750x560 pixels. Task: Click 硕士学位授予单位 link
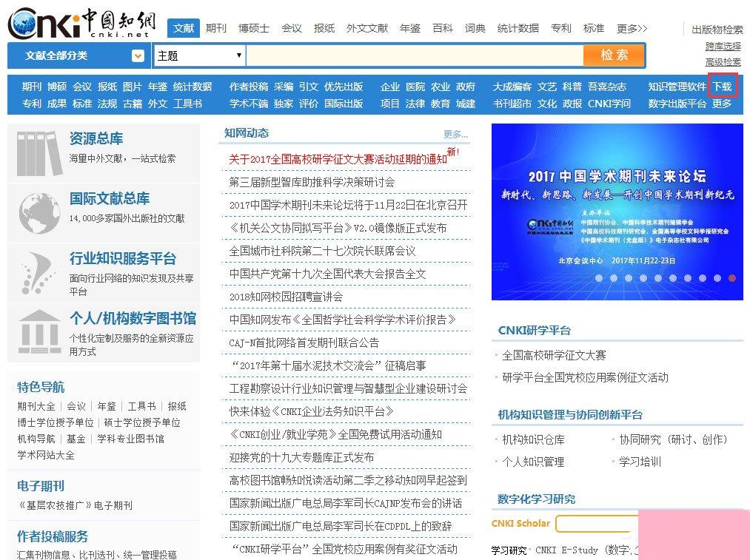(x=142, y=422)
